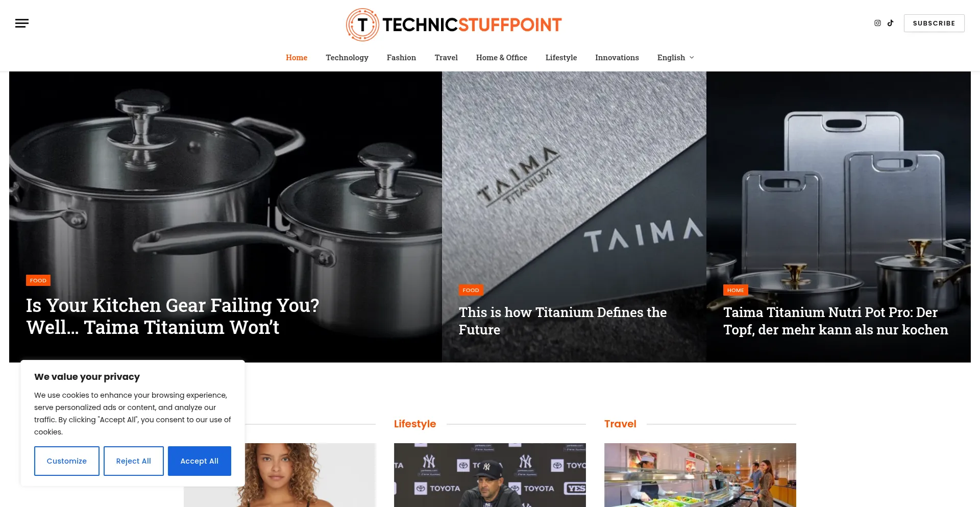Open the Fashion menu item
Screen dimensions: 980x507
401,58
